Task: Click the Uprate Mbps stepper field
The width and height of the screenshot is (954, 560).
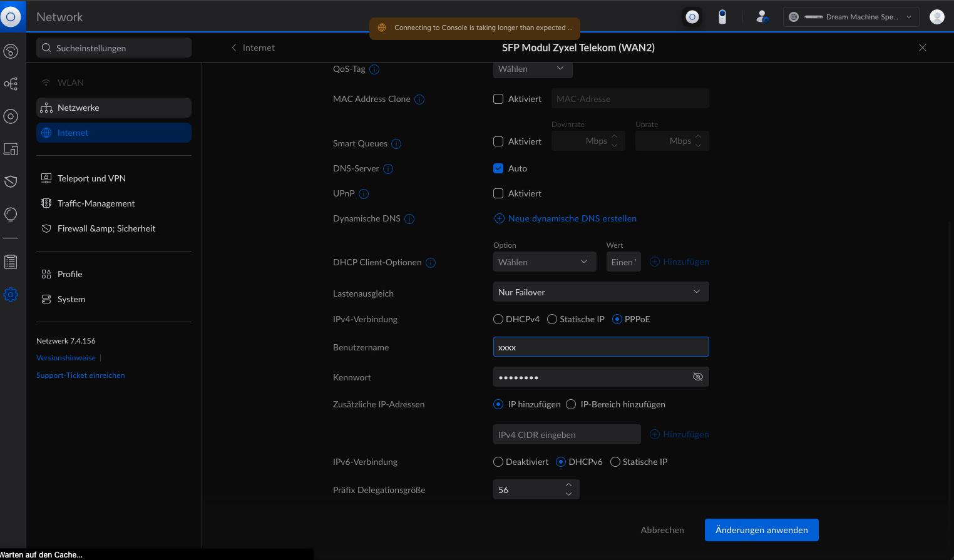Action: pos(672,141)
